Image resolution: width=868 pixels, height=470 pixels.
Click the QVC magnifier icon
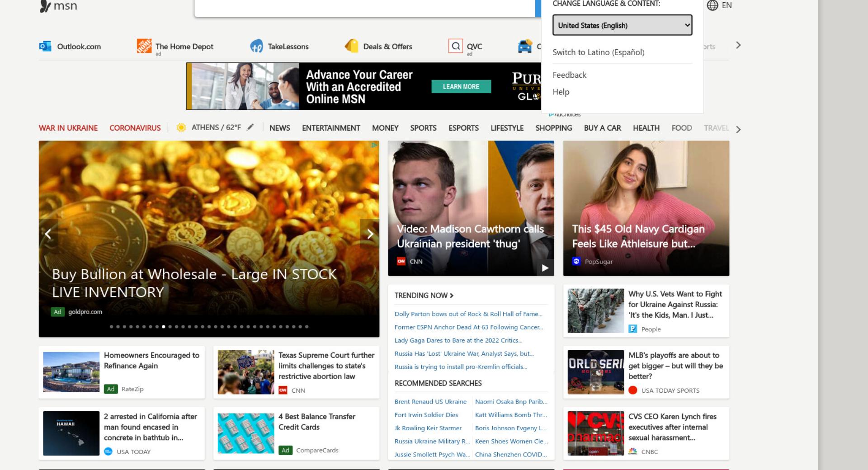click(455, 46)
